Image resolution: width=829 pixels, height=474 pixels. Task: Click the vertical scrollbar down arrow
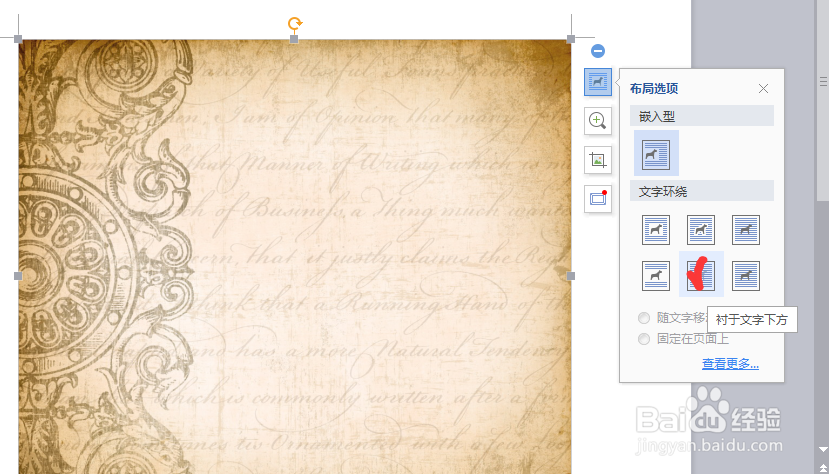click(823, 449)
